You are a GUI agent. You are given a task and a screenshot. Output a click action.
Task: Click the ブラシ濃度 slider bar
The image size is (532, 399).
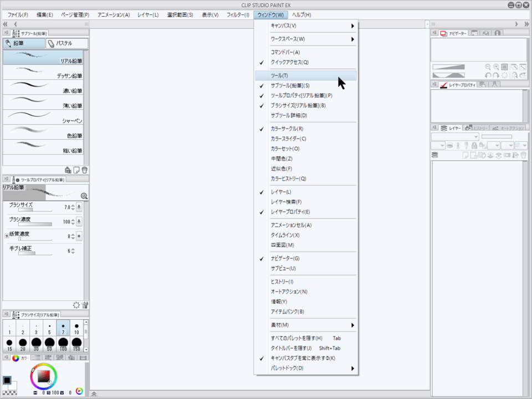click(x=35, y=224)
